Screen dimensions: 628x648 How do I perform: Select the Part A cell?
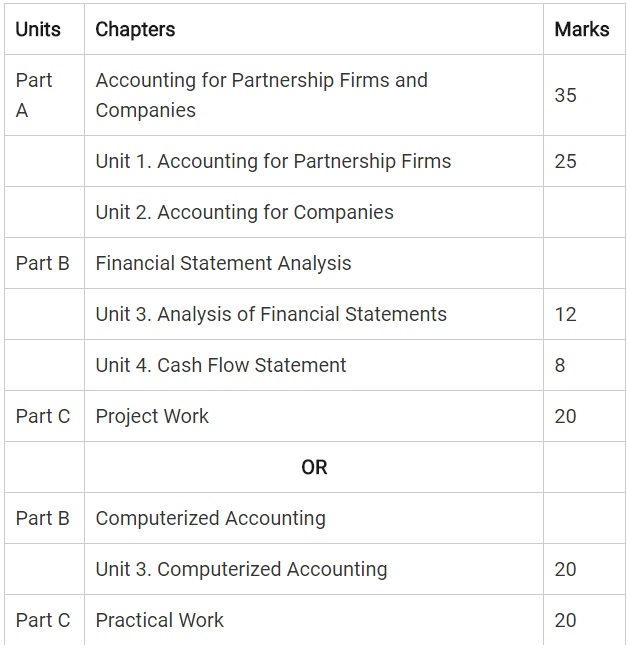34,95
